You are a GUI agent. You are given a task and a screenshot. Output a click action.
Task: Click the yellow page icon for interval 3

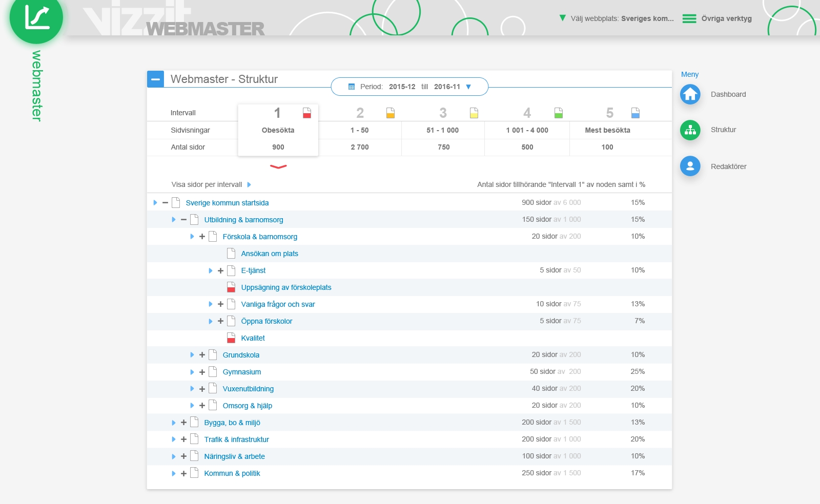(474, 113)
